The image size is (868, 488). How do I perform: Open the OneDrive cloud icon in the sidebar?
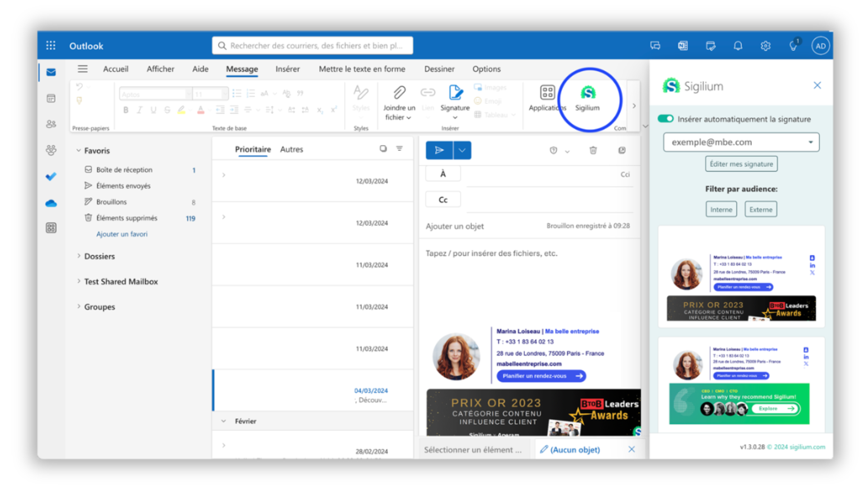click(x=51, y=203)
